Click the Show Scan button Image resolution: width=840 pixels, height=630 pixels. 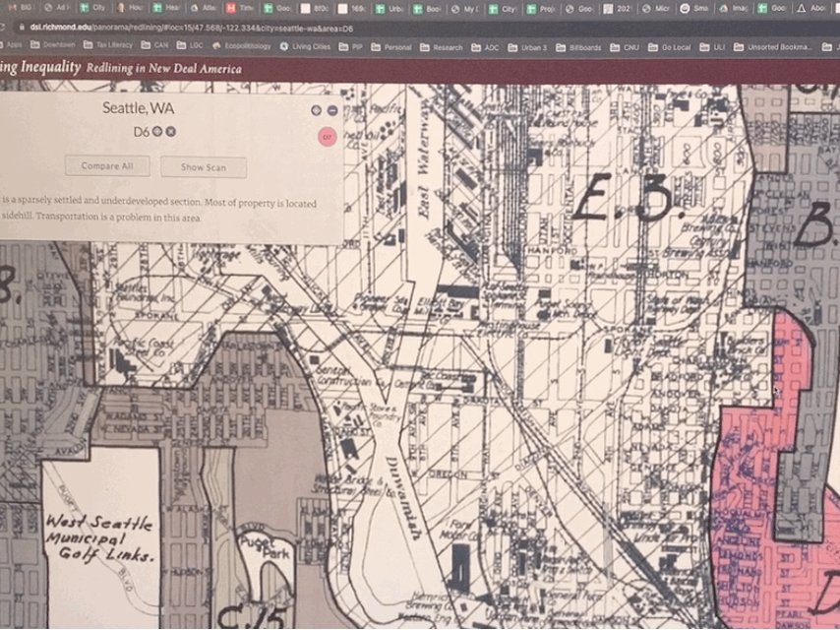204,167
